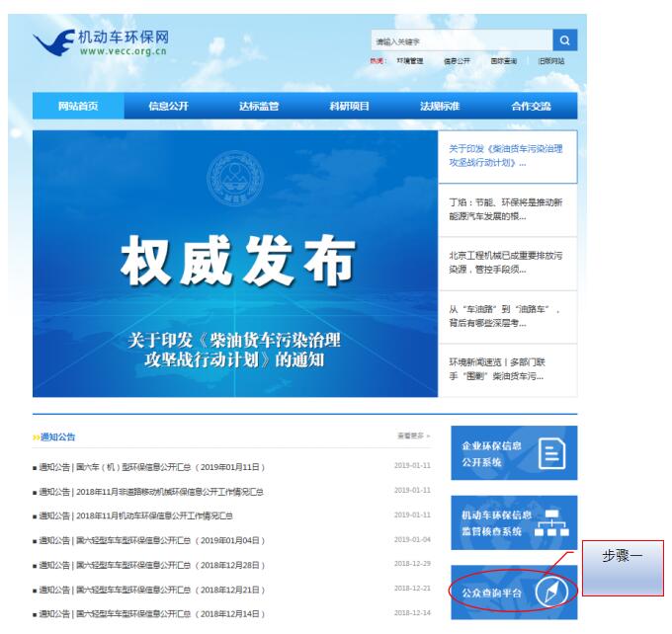Open 2018年11月非道路移动机械环保信息公开工作情况汇总

tap(148, 492)
